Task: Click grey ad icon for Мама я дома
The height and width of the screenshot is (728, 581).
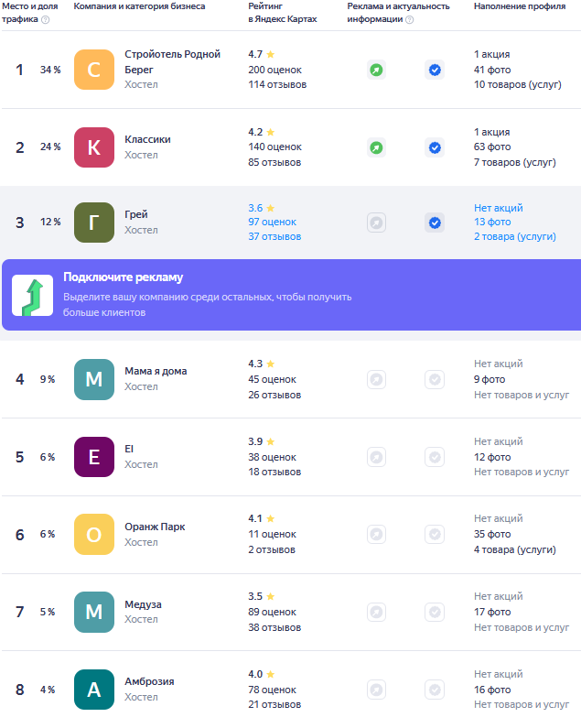Action: pos(376,380)
